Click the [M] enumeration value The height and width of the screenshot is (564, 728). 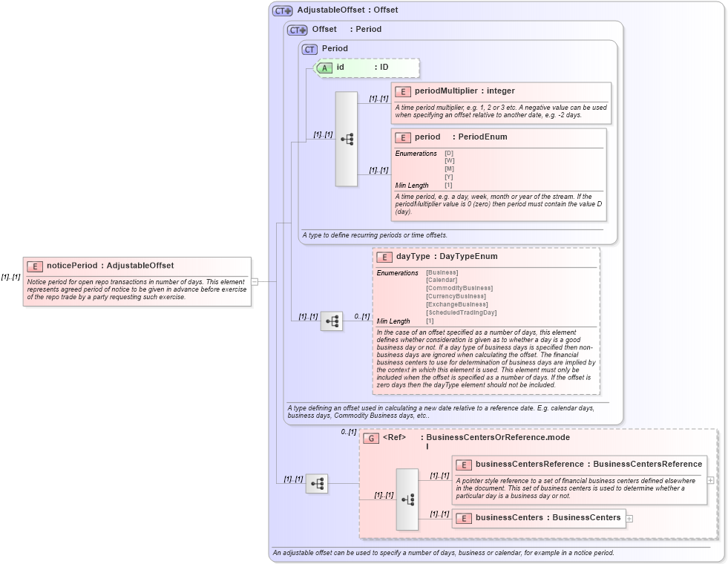tap(450, 169)
